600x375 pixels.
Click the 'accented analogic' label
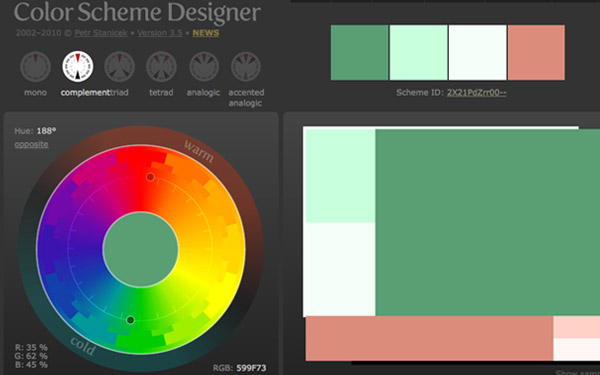click(246, 98)
